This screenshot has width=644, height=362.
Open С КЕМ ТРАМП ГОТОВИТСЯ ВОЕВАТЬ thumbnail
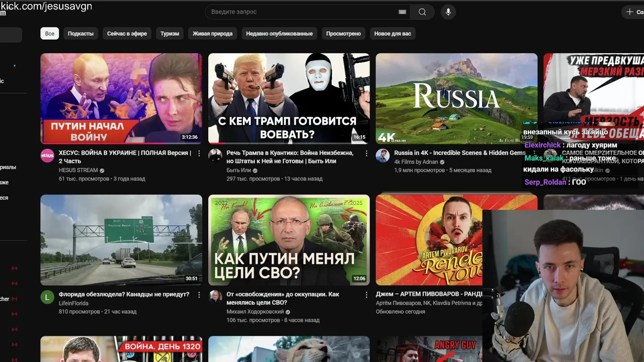click(x=289, y=99)
